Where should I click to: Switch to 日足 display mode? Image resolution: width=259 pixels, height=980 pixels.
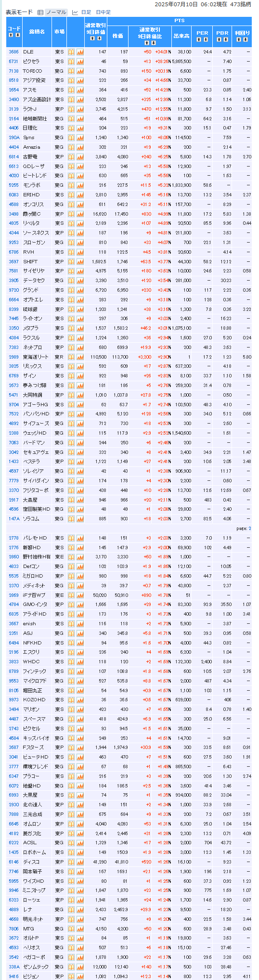86,13
